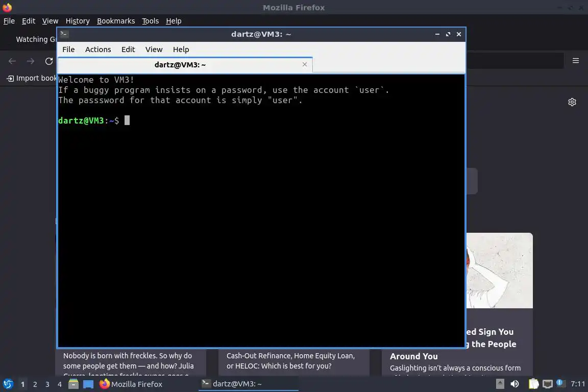
Task: Open Firefox Bookmarks menu
Action: point(116,21)
